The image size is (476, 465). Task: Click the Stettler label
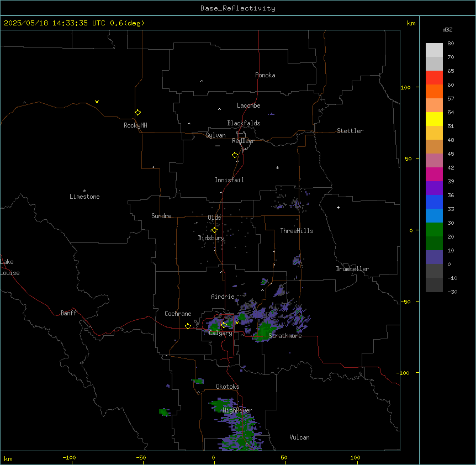tap(350, 131)
